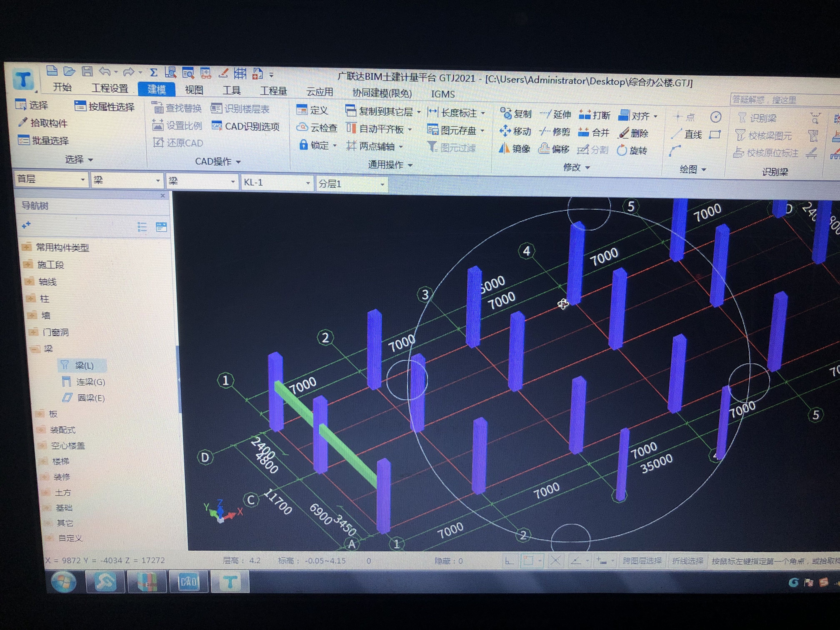Image resolution: width=840 pixels, height=630 pixels.
Task: Click the 锁定 (Lock) button
Action: coord(314,145)
